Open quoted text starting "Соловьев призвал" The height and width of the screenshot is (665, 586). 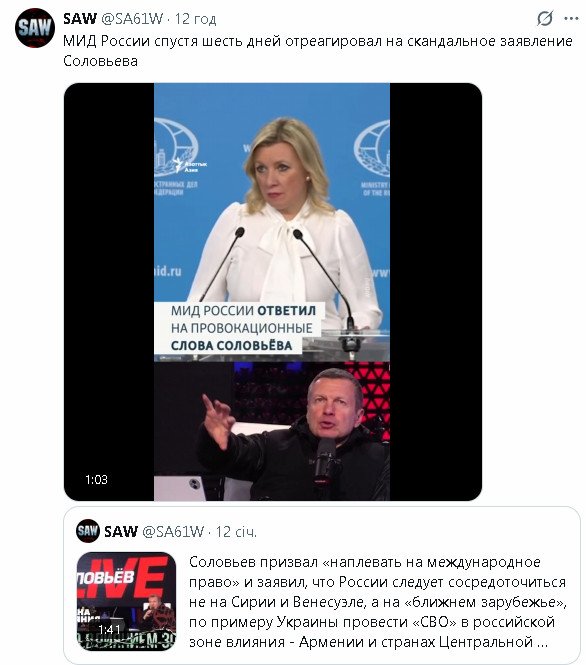click(x=378, y=601)
